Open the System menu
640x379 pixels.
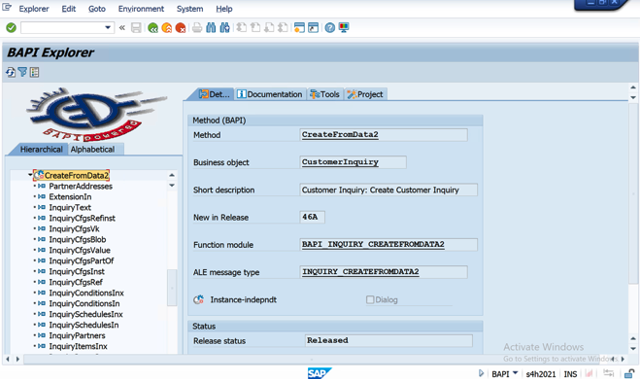tap(190, 9)
